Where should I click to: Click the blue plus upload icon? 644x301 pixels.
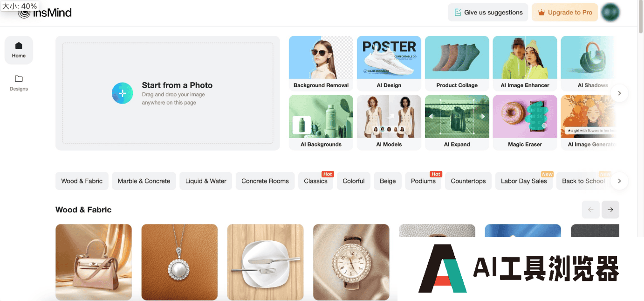coord(123,93)
